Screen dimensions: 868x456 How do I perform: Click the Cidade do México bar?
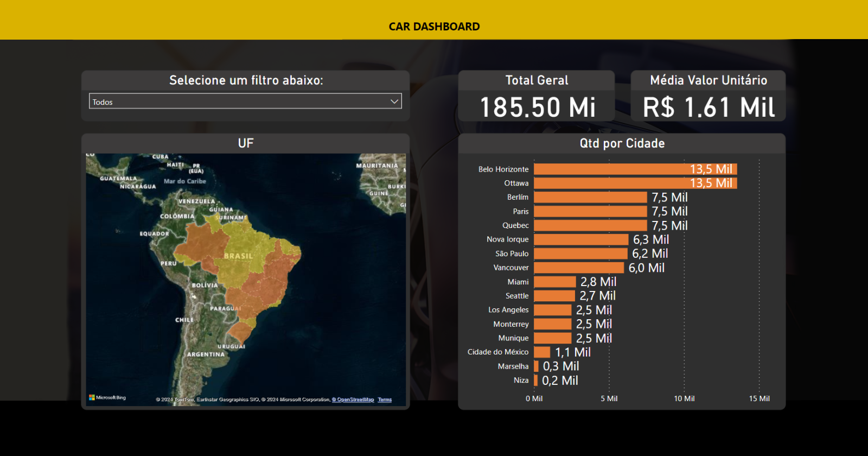point(542,353)
